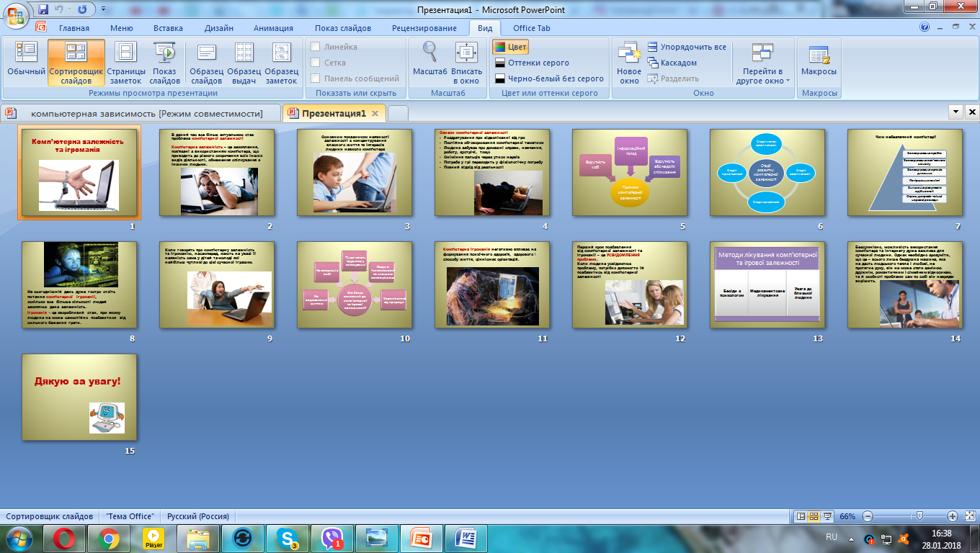Screen dimensions: 980x553
Task: Create a Новое окно
Action: point(629,62)
